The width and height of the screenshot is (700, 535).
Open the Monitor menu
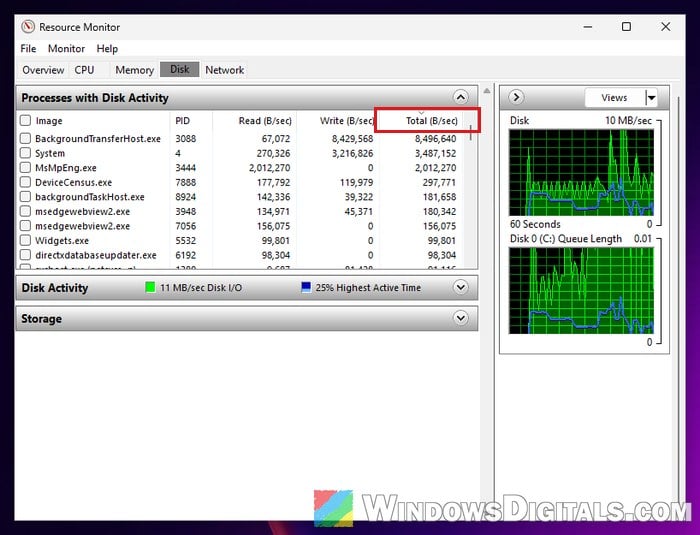[66, 48]
